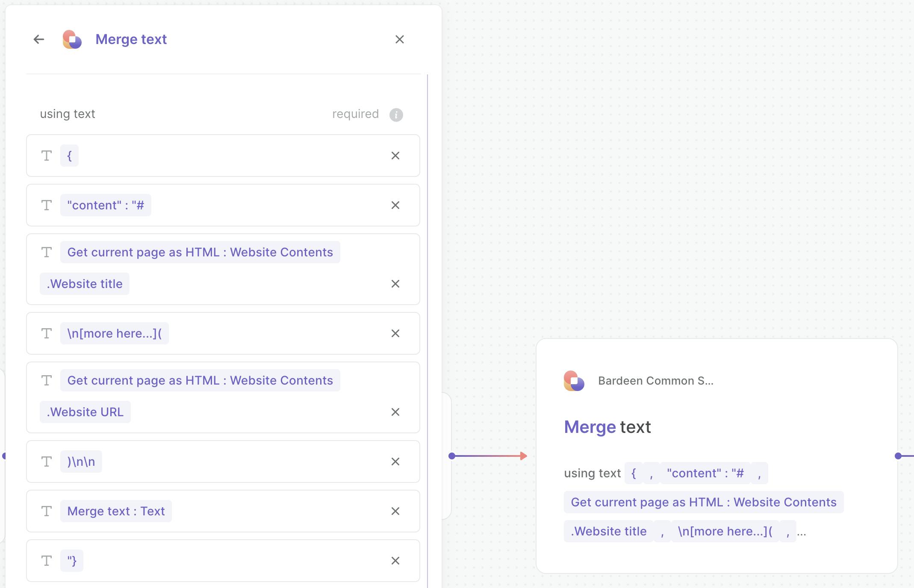The image size is (914, 588).
Task: Select the )\n\n chip
Action: tap(81, 462)
